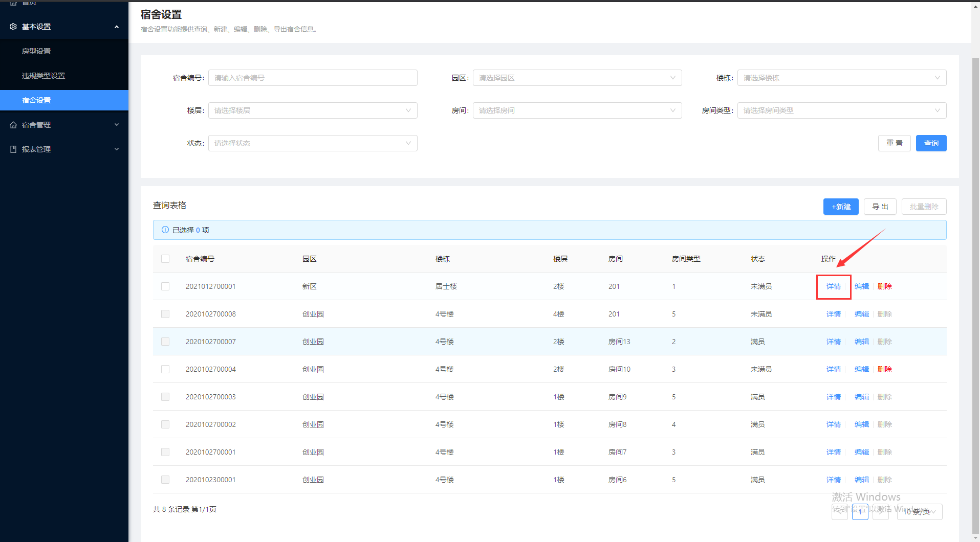Click 编辑 for dormitory 2020102700007
This screenshot has width=980, height=542.
862,342
